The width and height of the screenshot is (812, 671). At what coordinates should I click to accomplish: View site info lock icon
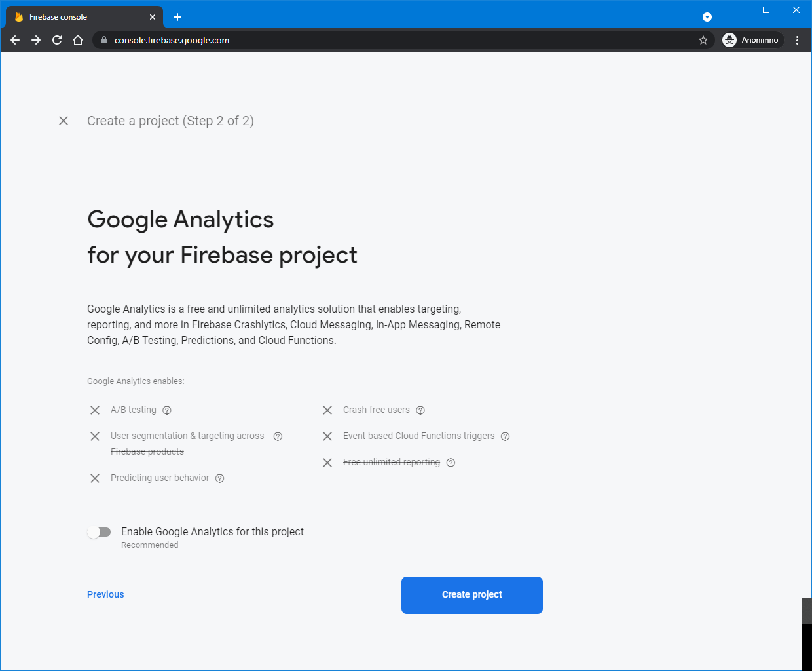click(103, 40)
